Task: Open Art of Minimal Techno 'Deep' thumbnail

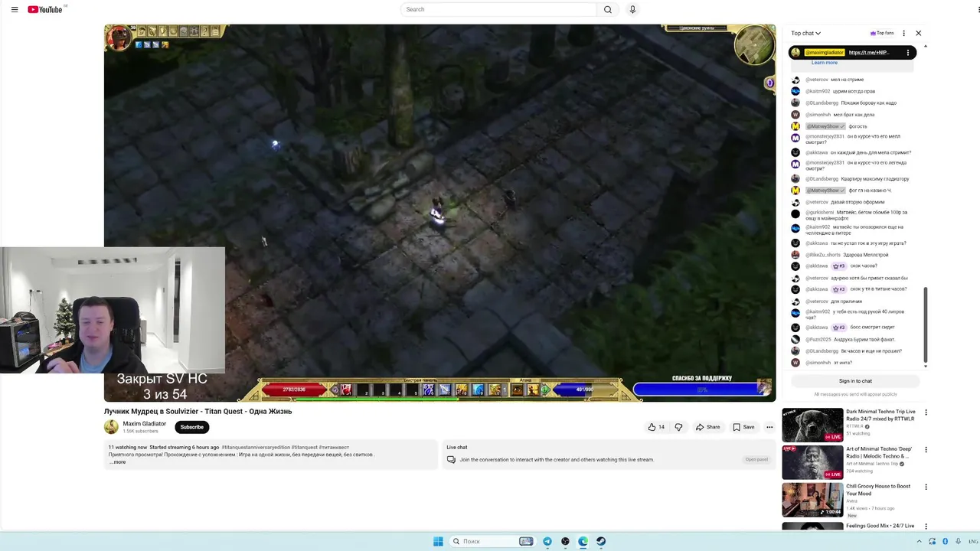Action: point(812,462)
